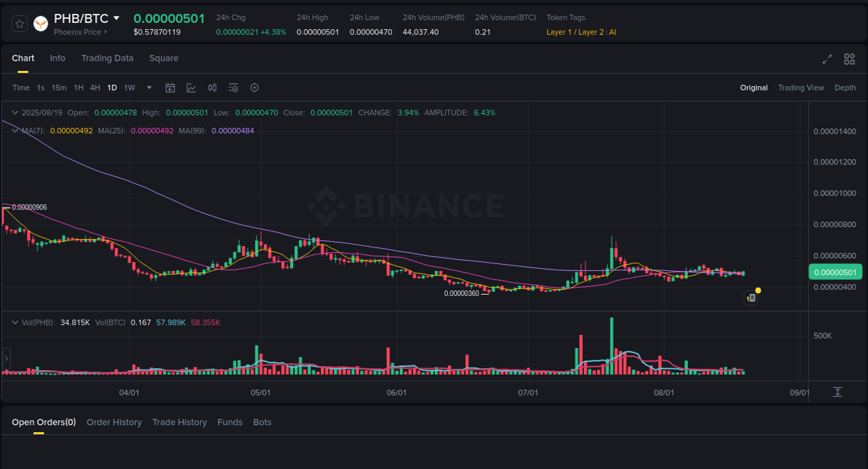The width and height of the screenshot is (868, 469).
Task: Click the candlestick display icon
Action: click(212, 88)
